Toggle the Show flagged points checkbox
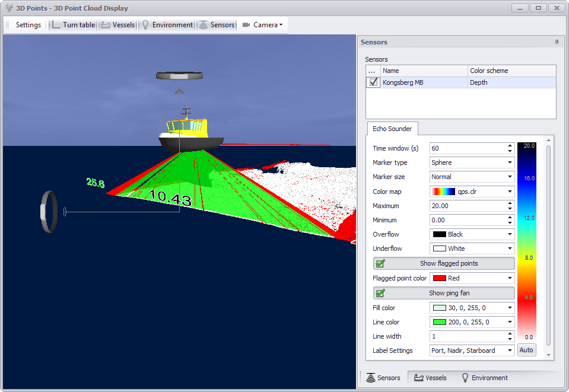 [x=380, y=263]
